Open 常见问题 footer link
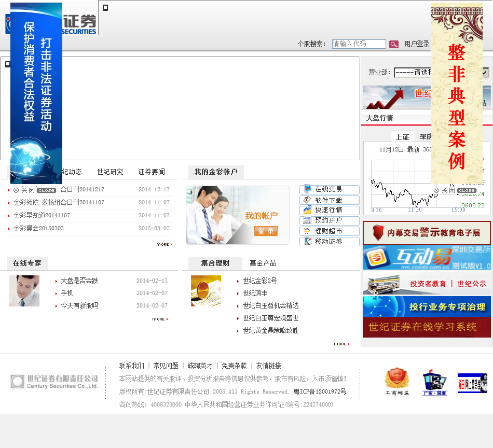Viewport: 493px width, 448px height. point(166,366)
